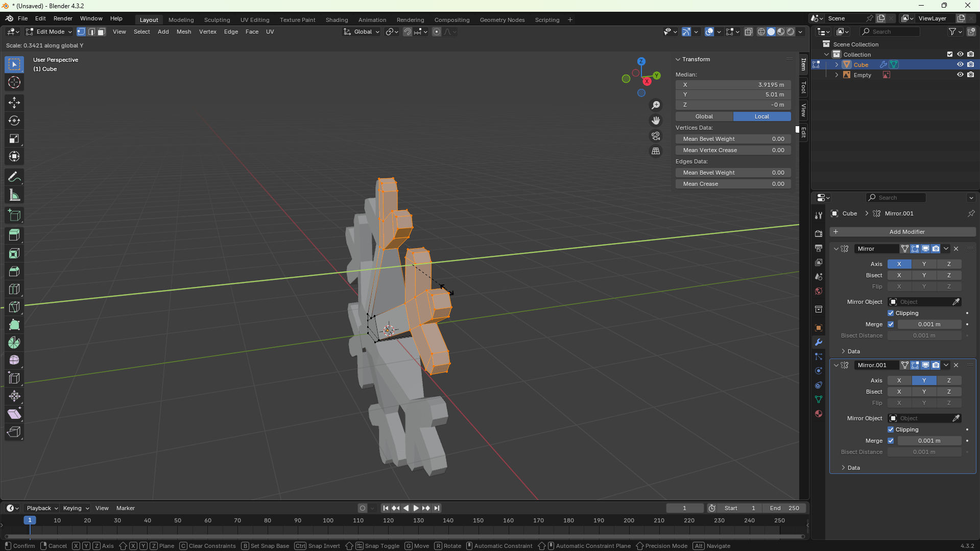Screen dimensions: 980x551
Task: Switch to the Geometry Nodes workspace tab
Action: [502, 20]
